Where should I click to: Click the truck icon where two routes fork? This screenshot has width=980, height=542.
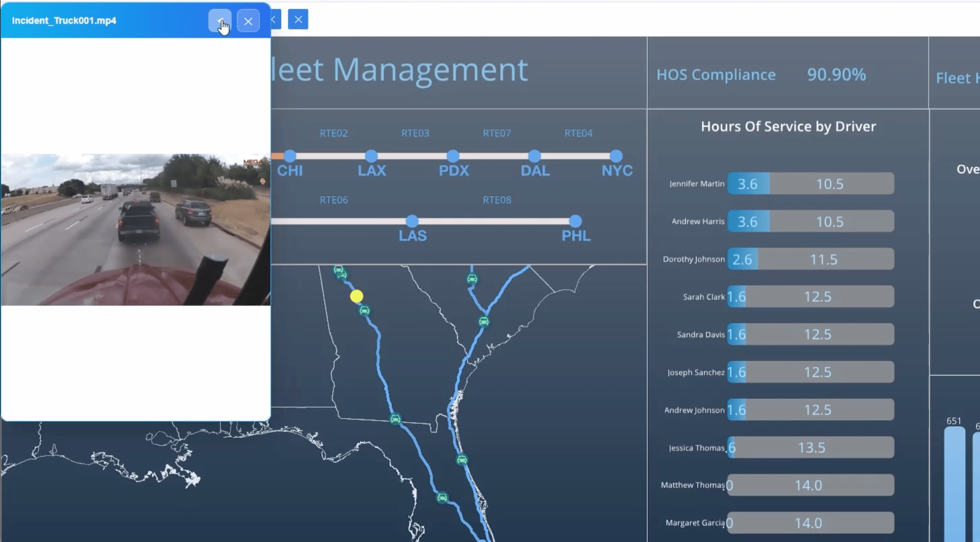coord(484,321)
